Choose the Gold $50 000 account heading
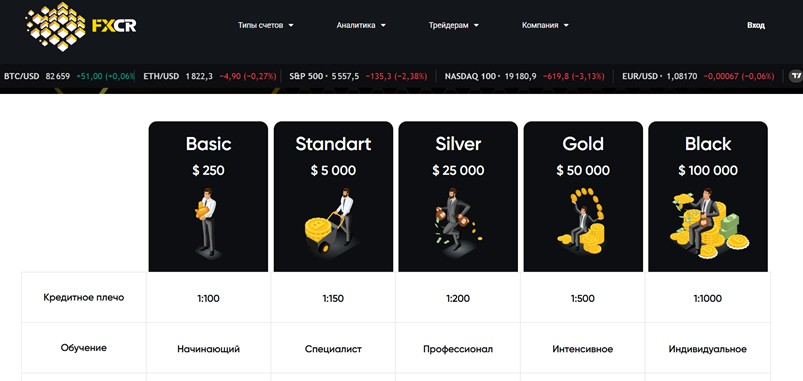This screenshot has height=381, width=803. (x=583, y=156)
